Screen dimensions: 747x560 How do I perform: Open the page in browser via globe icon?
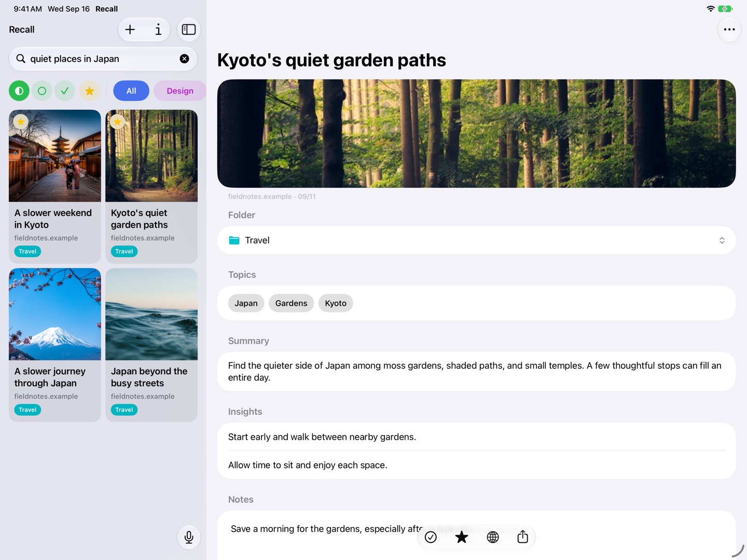point(493,537)
